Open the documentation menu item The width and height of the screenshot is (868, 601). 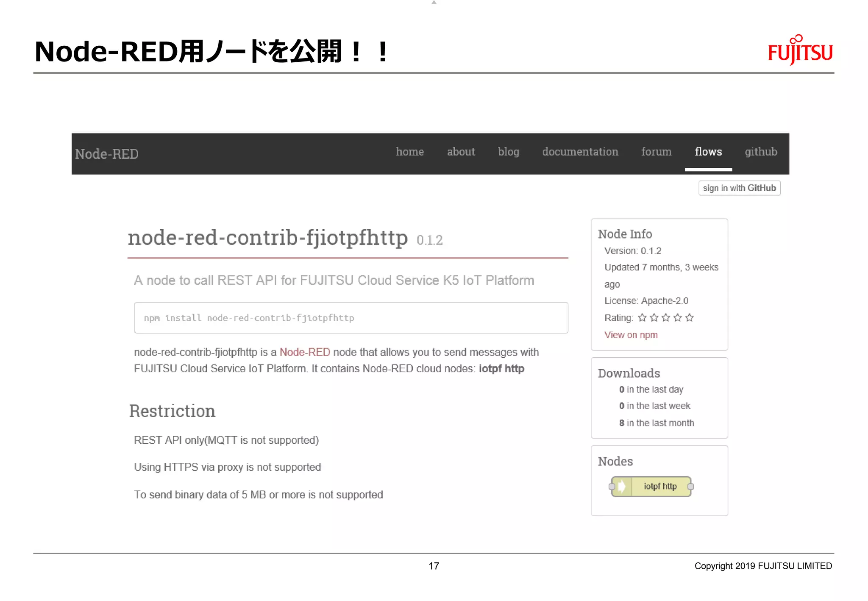coord(580,152)
